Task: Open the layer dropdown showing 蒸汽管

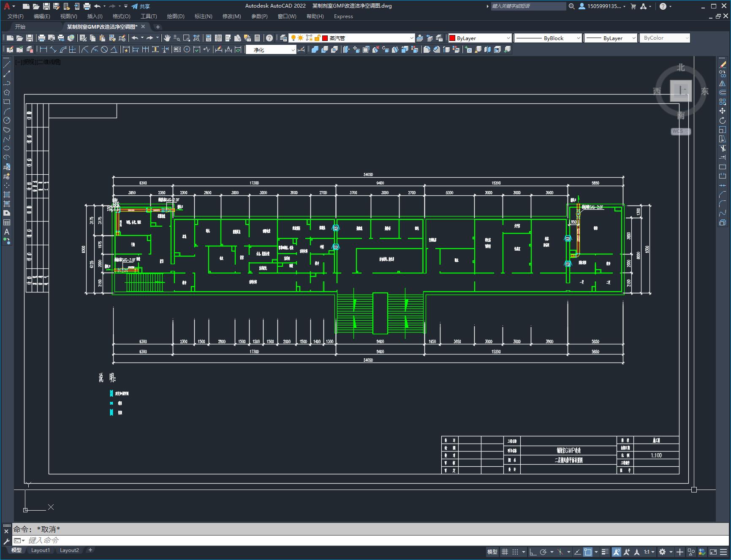Action: point(352,38)
